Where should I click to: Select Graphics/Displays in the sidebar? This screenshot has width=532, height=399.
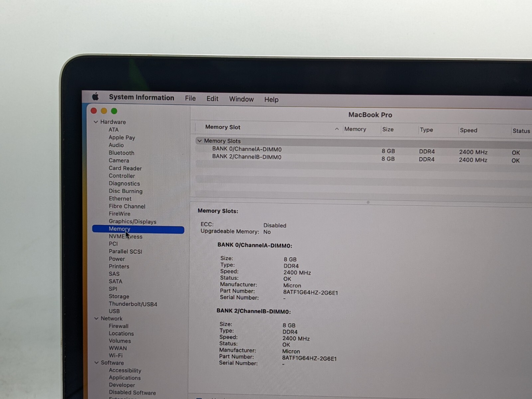tap(132, 221)
